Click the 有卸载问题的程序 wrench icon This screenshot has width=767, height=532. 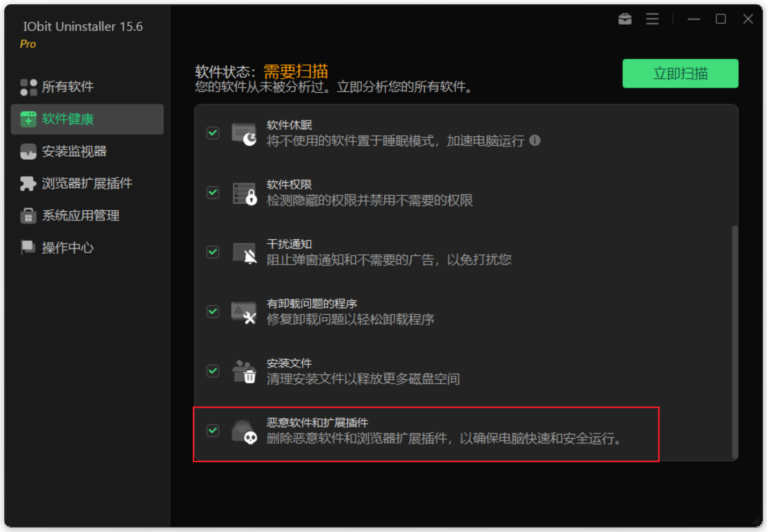tap(244, 313)
